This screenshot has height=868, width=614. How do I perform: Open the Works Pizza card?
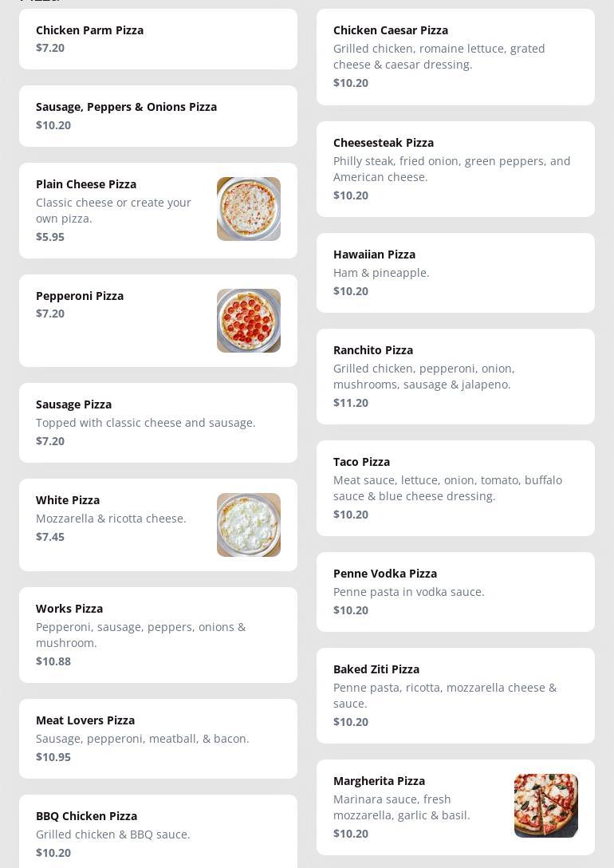158,635
